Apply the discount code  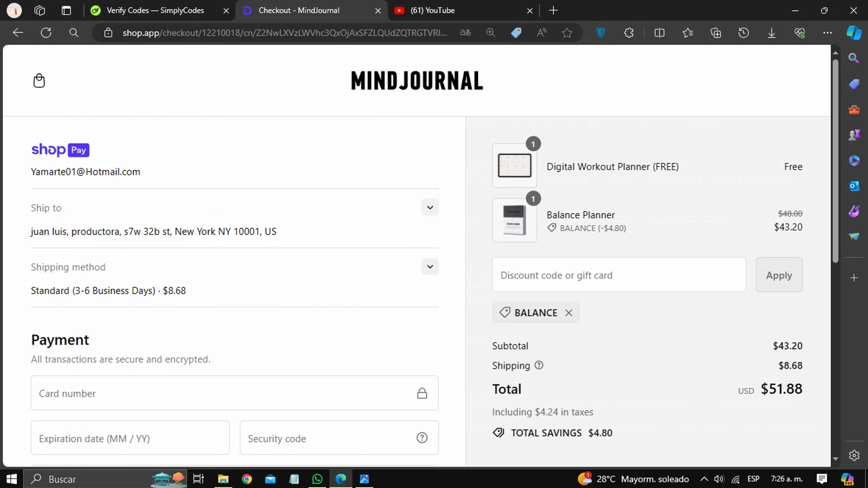779,275
